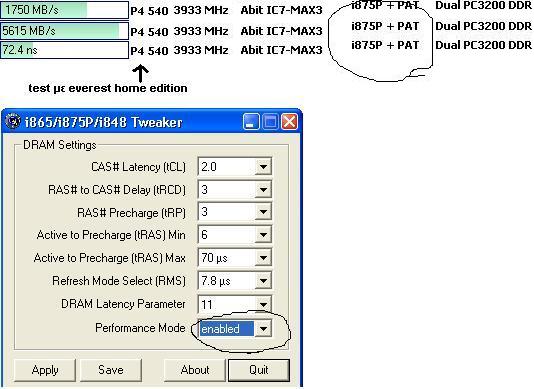
Task: Click the 72.4 ns latency bar
Action: [64, 50]
